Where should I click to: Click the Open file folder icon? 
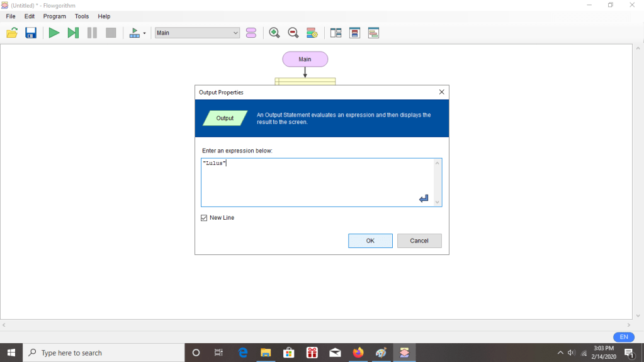12,33
